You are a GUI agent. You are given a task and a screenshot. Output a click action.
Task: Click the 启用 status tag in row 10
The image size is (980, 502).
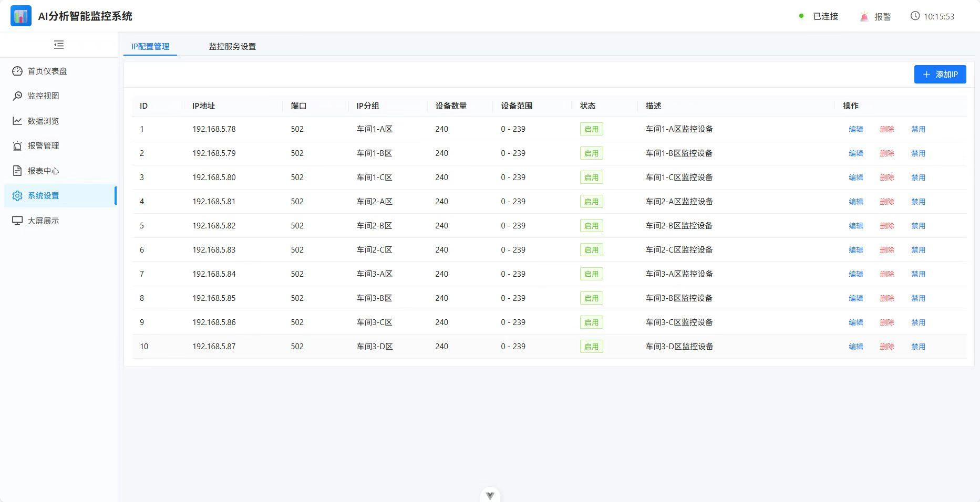[x=591, y=347]
